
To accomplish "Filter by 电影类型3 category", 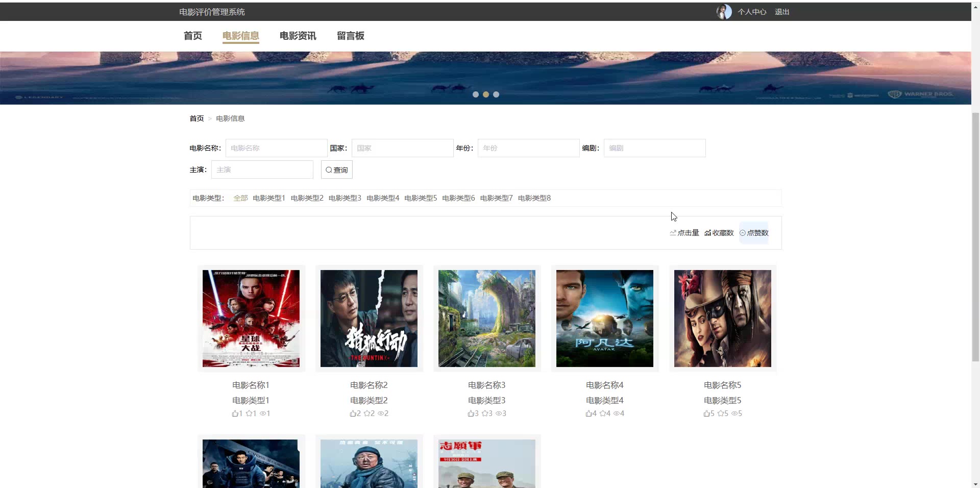I will pos(345,198).
